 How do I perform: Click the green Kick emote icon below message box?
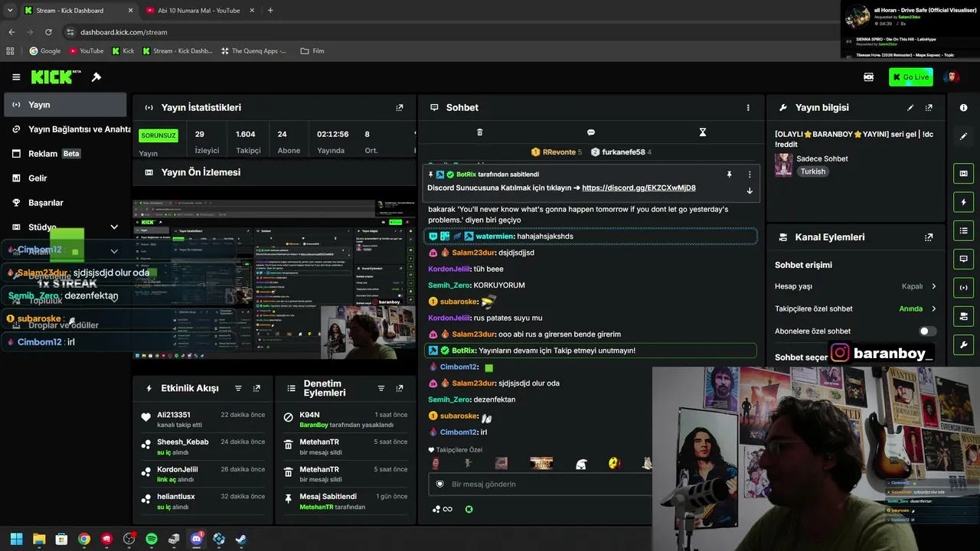point(469,509)
